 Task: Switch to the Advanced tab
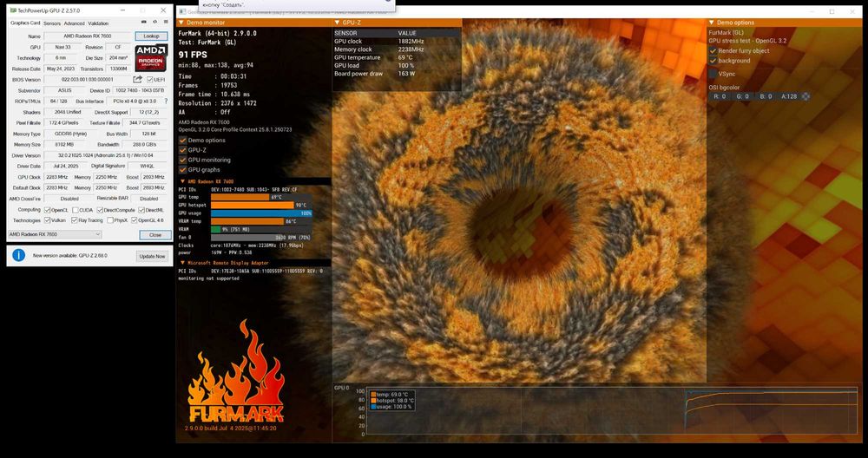74,23
